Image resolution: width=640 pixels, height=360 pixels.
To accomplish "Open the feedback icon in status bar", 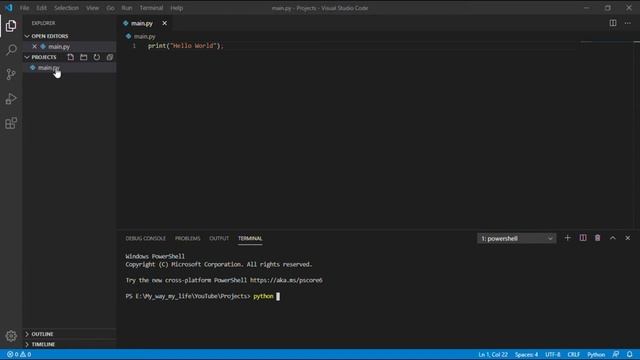I will pyautogui.click(x=616, y=354).
